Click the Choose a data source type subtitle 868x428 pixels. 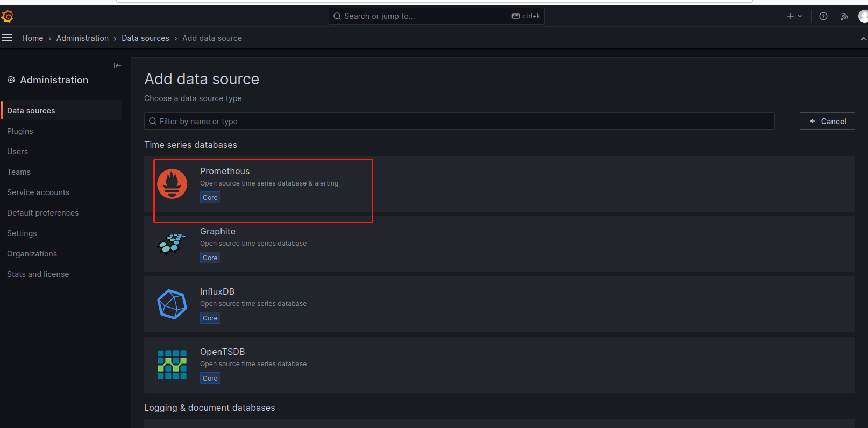click(193, 98)
